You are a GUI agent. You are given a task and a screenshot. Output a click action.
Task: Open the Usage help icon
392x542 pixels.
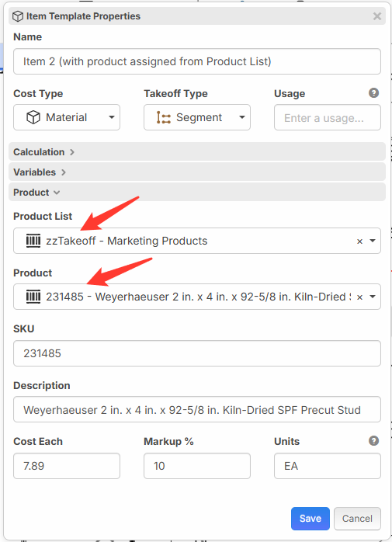(373, 93)
